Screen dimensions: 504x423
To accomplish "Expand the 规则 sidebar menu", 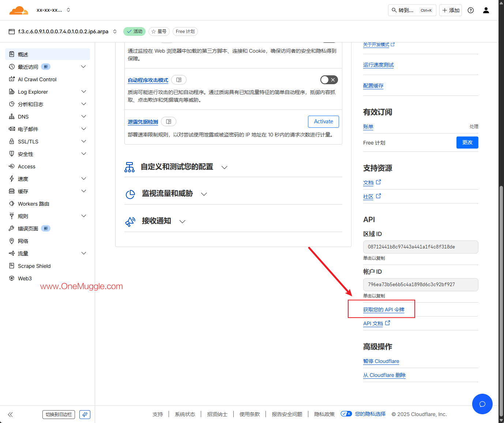I will tap(84, 216).
